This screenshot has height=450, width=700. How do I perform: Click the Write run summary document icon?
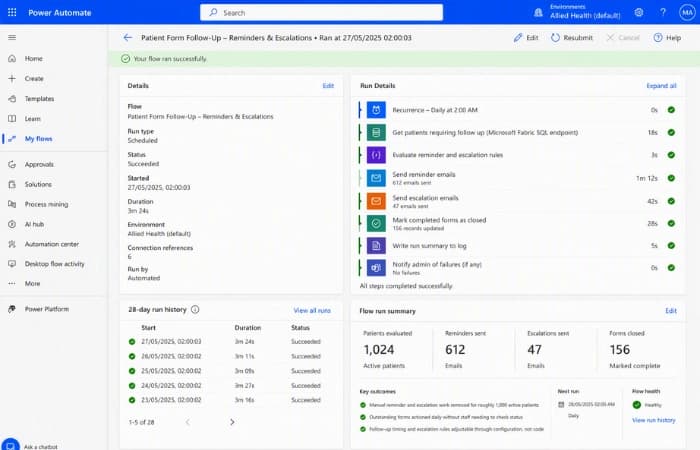pos(376,246)
